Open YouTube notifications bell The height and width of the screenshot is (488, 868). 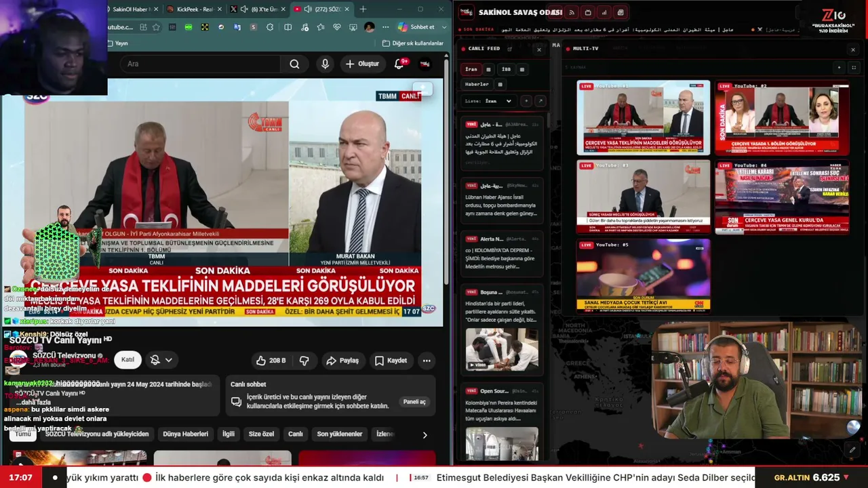399,64
